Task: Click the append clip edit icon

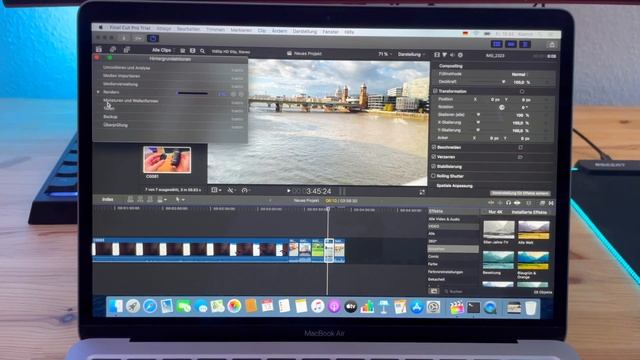Action: click(x=150, y=200)
